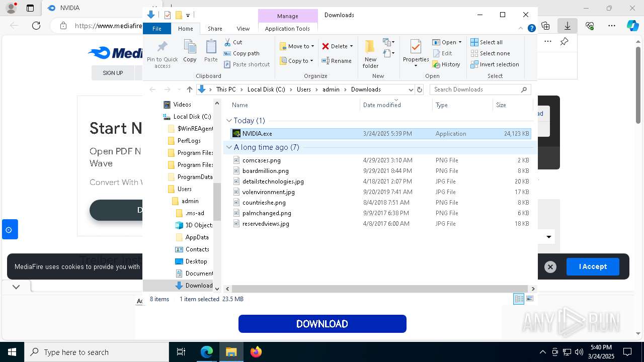Click Local Disk (C:) in the breadcrumb
The height and width of the screenshot is (362, 644).
click(266, 89)
